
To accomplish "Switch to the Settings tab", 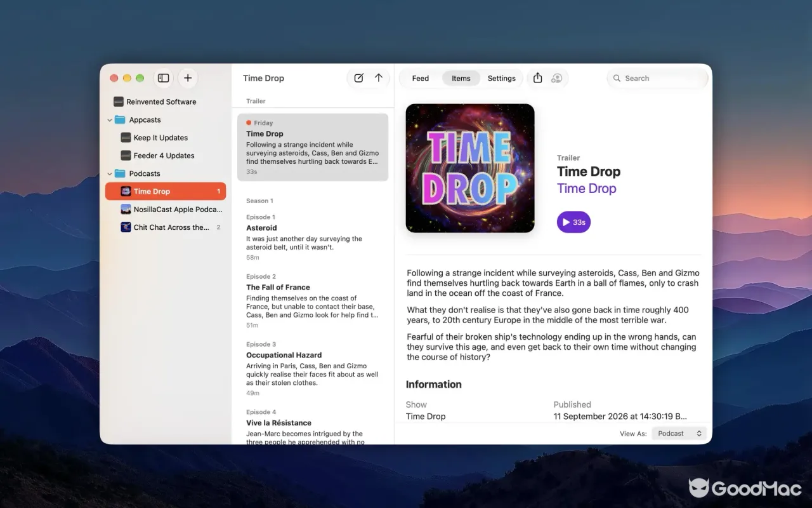I will [502, 78].
